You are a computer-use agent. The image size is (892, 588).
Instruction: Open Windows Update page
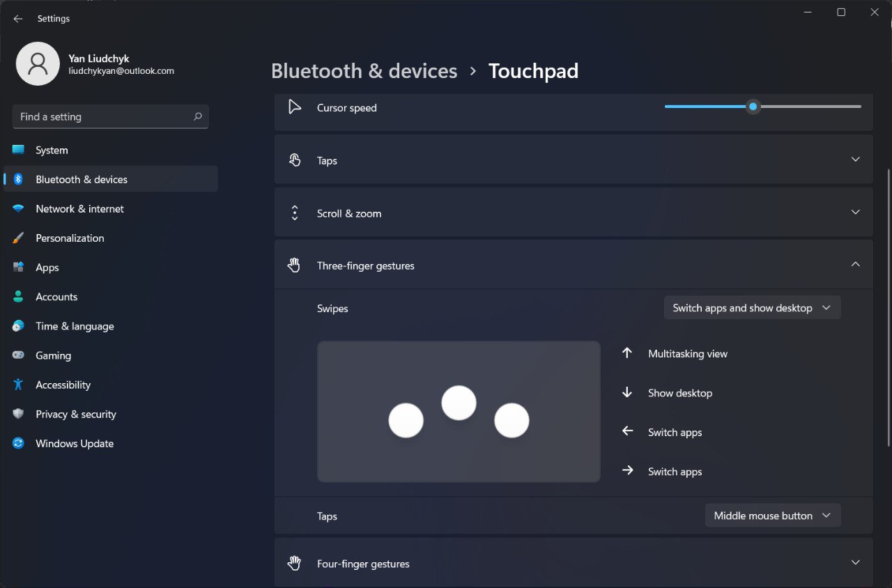coord(111,443)
